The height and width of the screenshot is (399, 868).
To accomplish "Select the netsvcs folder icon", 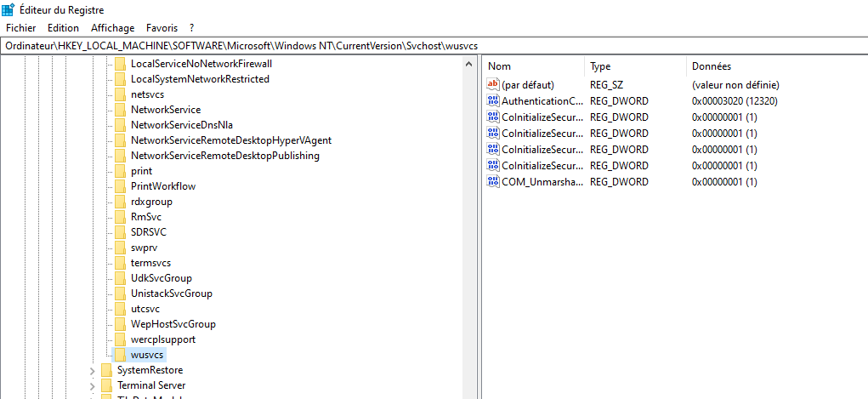I will coord(120,94).
